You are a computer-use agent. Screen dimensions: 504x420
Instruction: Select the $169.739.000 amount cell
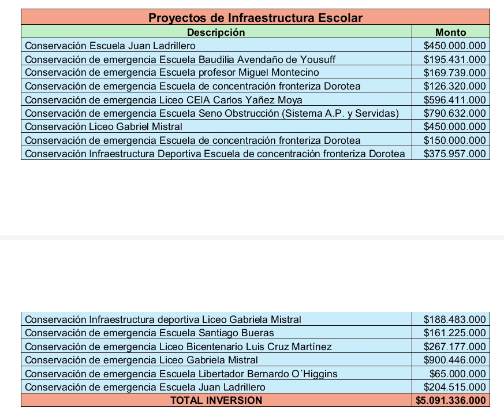[x=454, y=72]
